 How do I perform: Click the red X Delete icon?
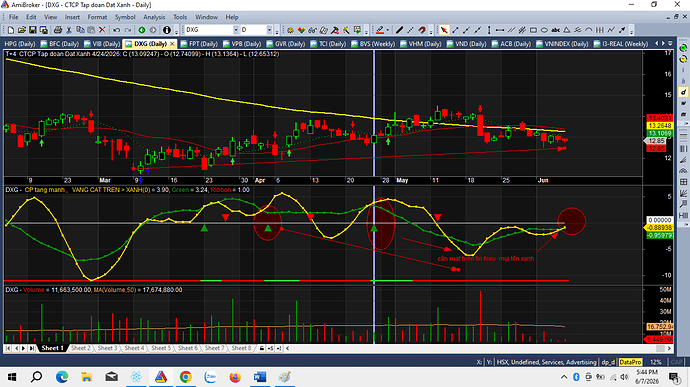[x=102, y=30]
